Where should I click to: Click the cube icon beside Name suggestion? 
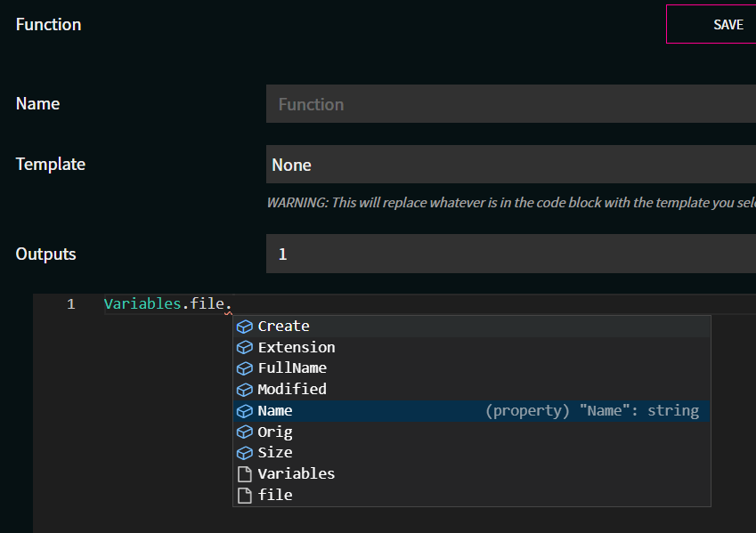point(245,410)
